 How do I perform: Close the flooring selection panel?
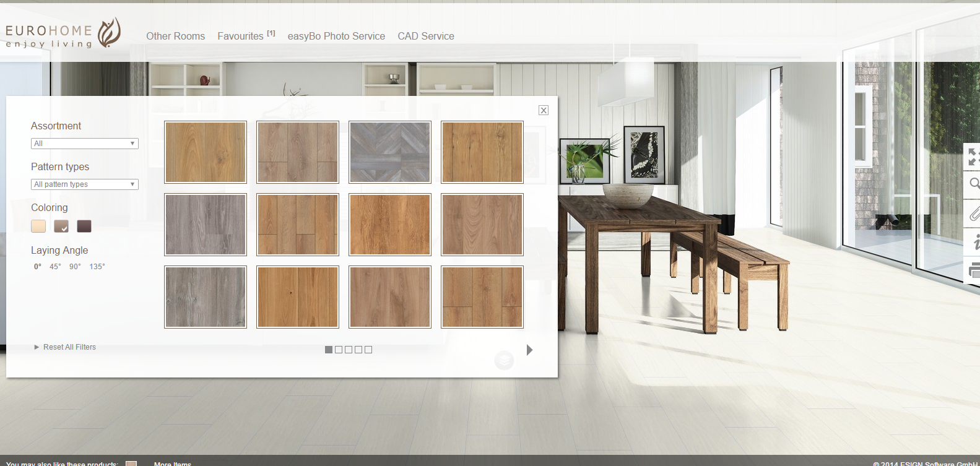(544, 110)
